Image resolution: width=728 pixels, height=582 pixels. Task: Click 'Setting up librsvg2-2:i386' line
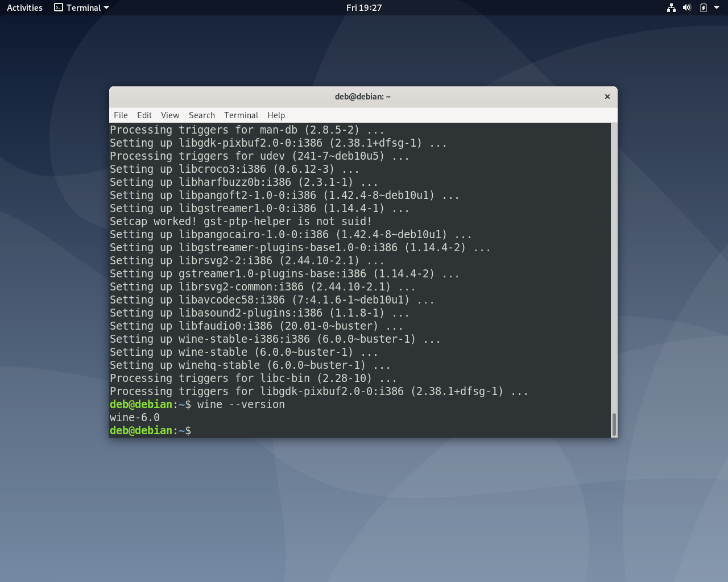point(247,261)
